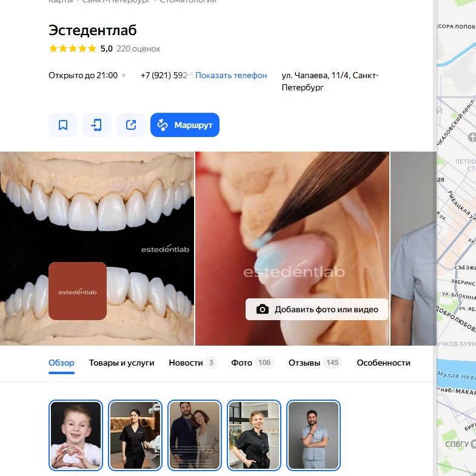Open the Обзор tab
The image size is (476, 476).
61,363
